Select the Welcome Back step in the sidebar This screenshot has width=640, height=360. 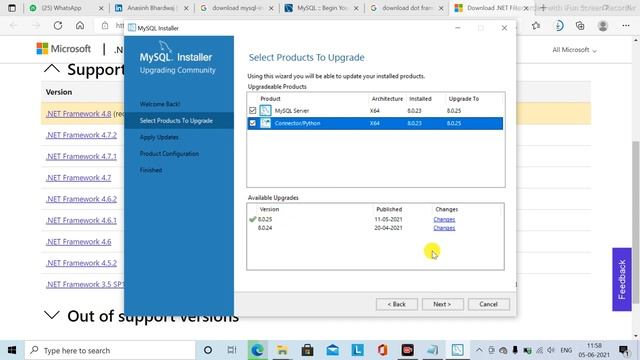click(160, 104)
